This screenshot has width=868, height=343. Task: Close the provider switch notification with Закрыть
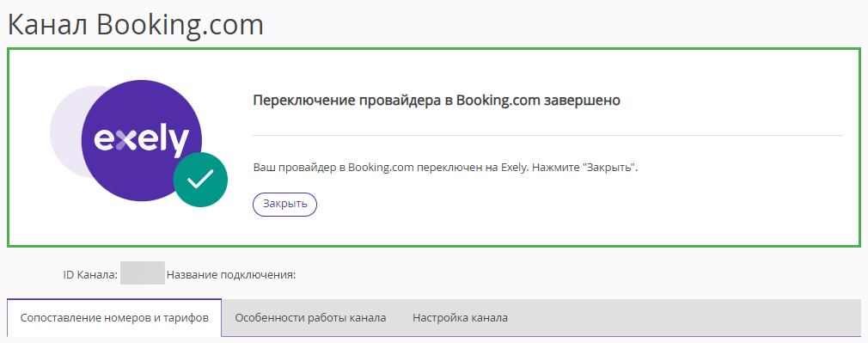(284, 204)
